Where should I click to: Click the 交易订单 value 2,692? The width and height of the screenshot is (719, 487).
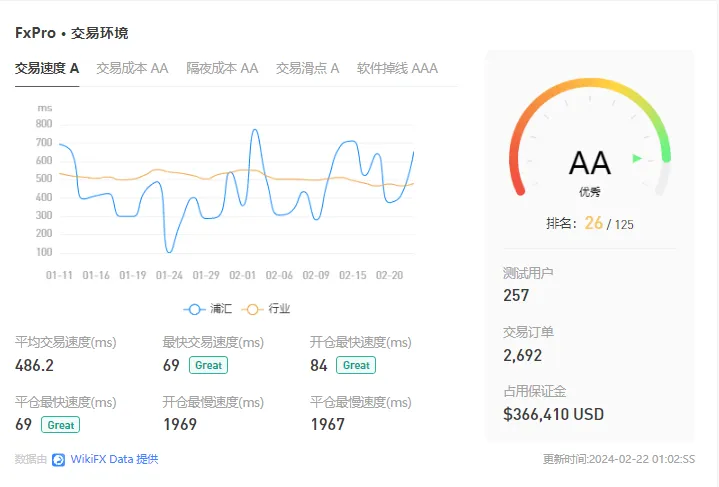pos(523,355)
